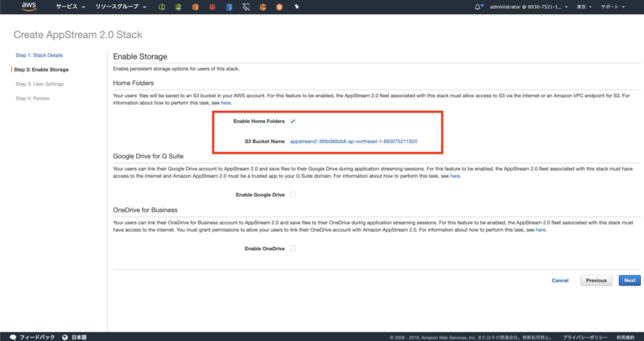Viewport: 644px width, 341px height.
Task: Check Enable Google Drive
Action: [x=293, y=195]
